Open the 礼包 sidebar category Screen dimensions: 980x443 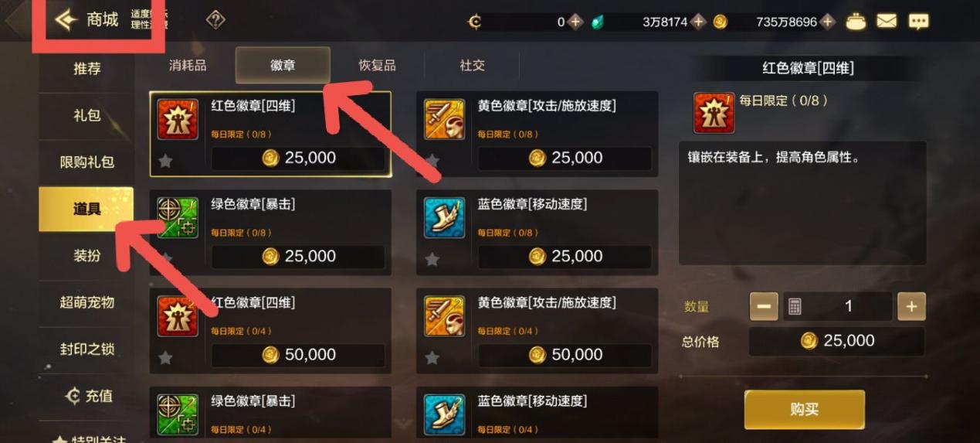(86, 115)
